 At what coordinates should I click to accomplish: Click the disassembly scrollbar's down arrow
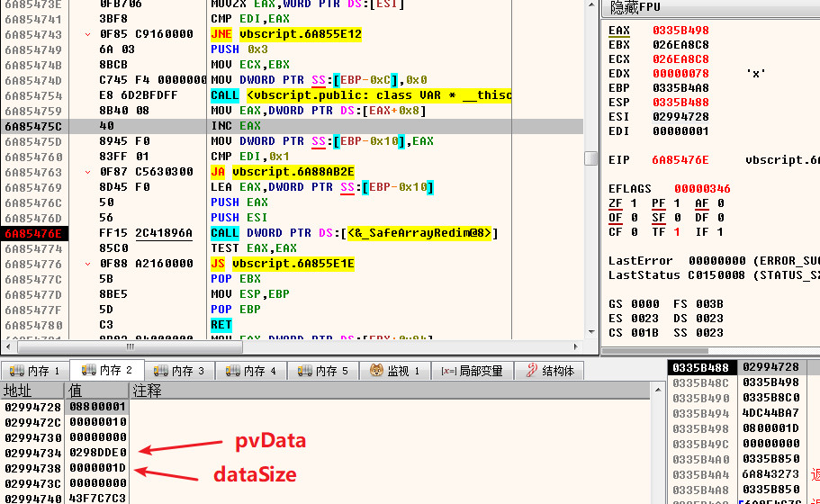(591, 332)
